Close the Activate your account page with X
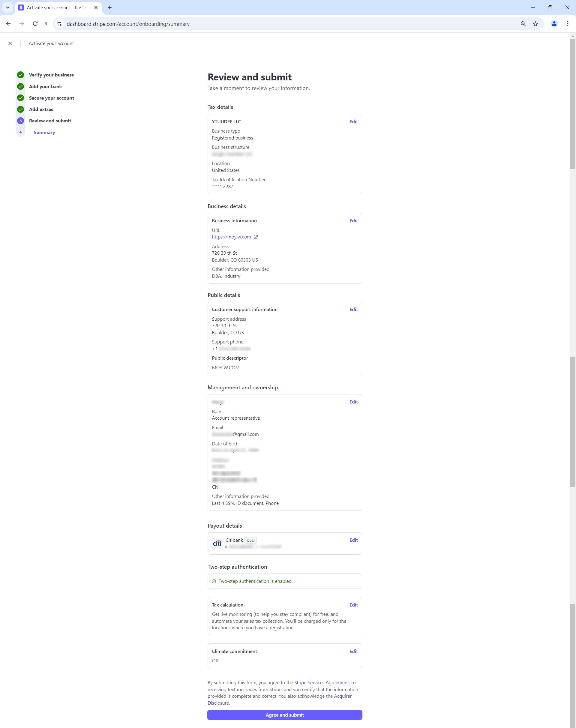The width and height of the screenshot is (576, 728). click(10, 43)
